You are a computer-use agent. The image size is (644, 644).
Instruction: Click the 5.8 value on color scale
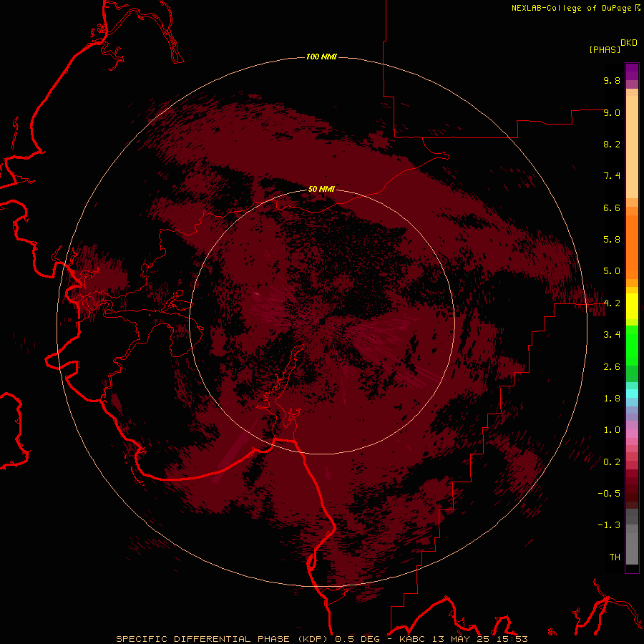click(x=612, y=240)
